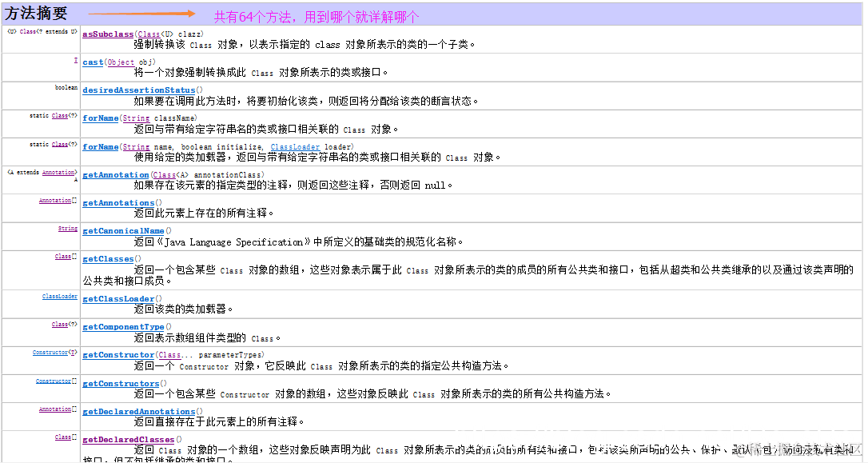Open the getClasses method link

pos(108,259)
